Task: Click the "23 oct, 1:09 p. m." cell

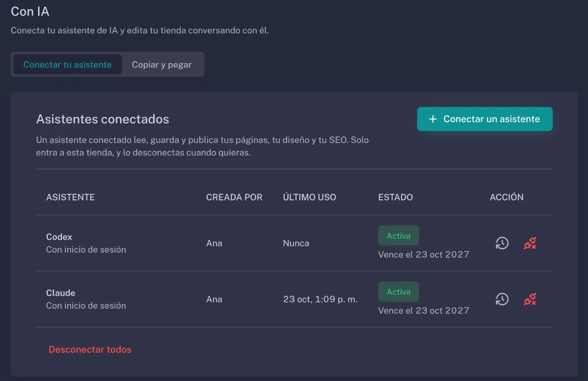Action: pyautogui.click(x=321, y=299)
